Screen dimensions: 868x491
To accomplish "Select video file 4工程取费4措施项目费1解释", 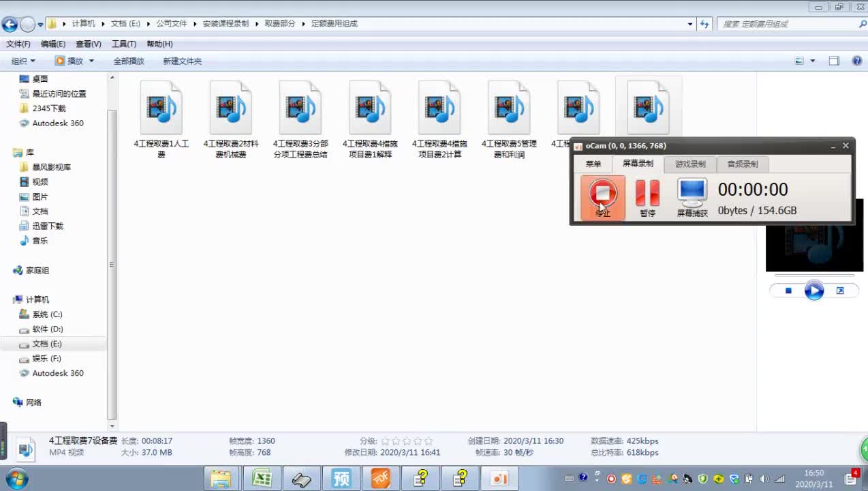I will 370,120.
